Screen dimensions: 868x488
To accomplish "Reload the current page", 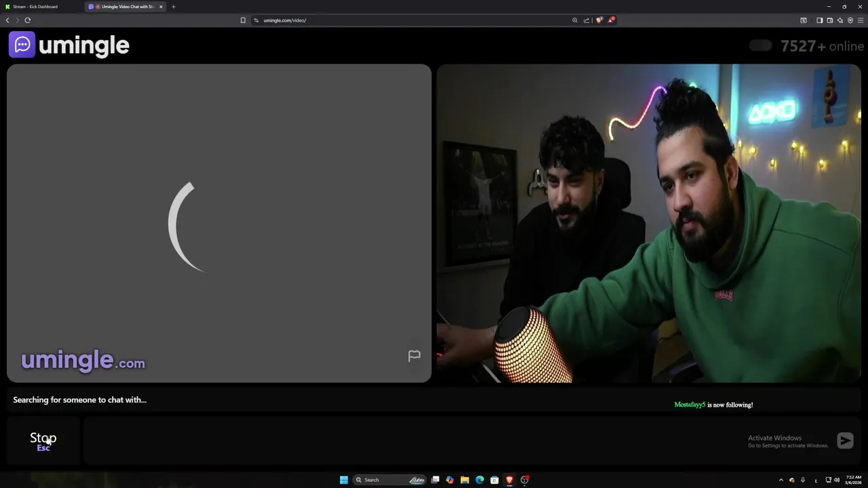I will point(28,20).
